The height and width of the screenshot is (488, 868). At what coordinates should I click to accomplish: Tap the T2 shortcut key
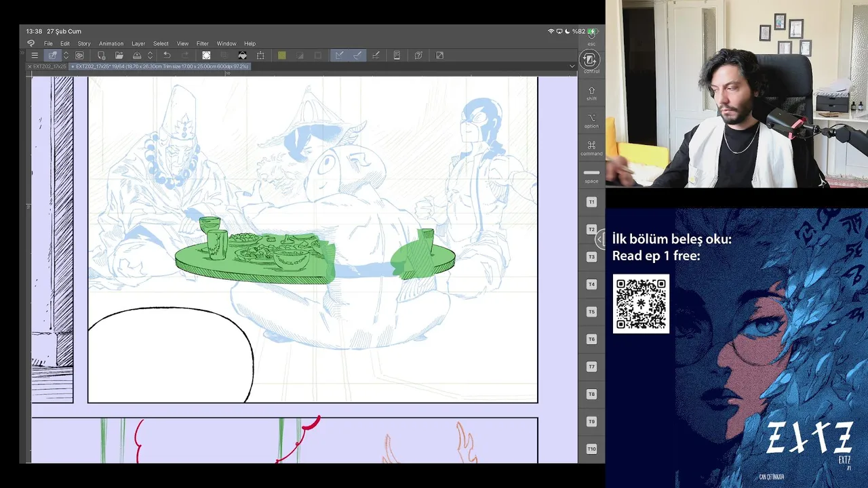point(591,230)
